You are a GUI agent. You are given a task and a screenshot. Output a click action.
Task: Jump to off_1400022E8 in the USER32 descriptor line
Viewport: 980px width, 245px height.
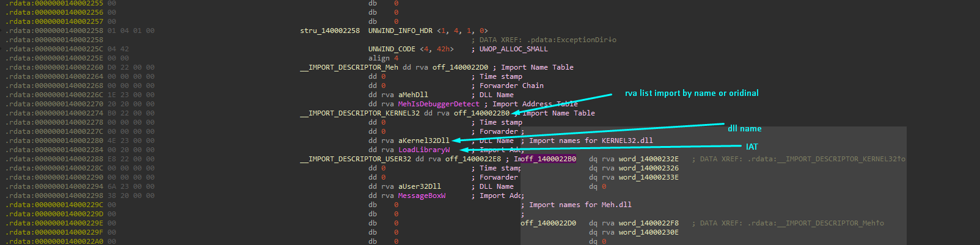pyautogui.click(x=473, y=159)
